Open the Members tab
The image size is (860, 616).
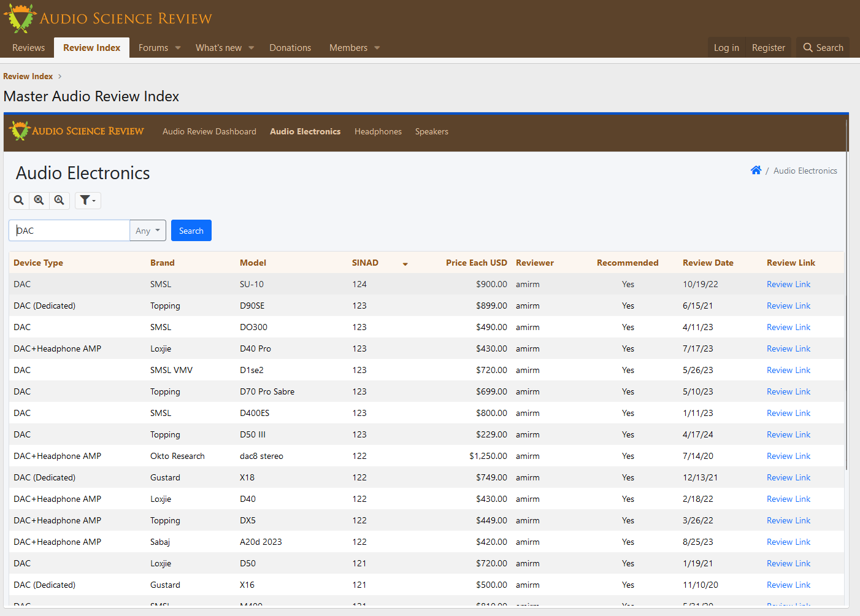click(348, 47)
